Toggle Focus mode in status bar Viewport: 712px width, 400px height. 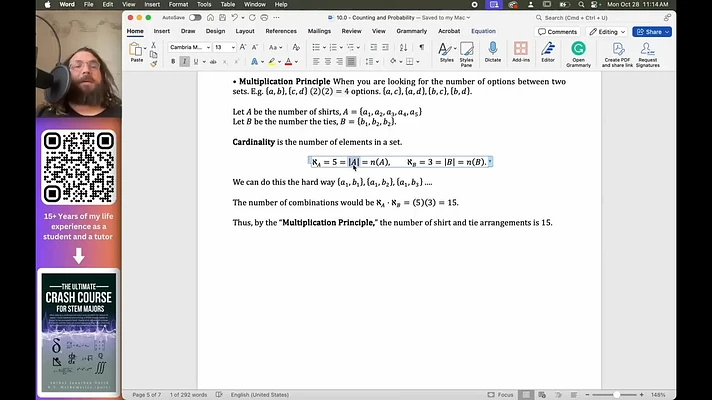500,395
